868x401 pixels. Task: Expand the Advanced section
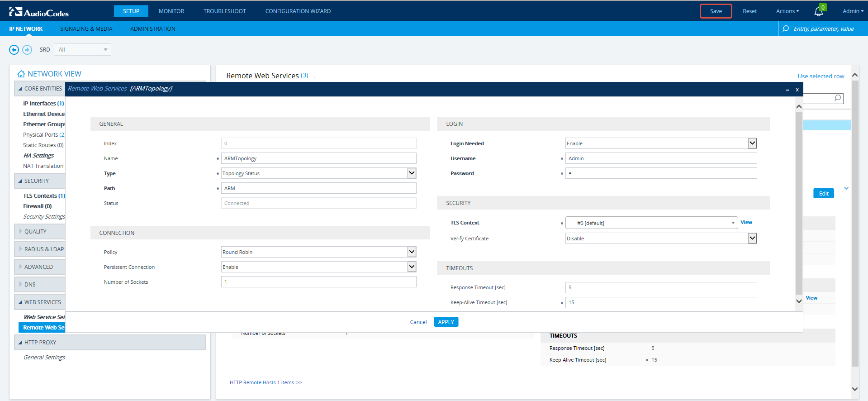40,267
